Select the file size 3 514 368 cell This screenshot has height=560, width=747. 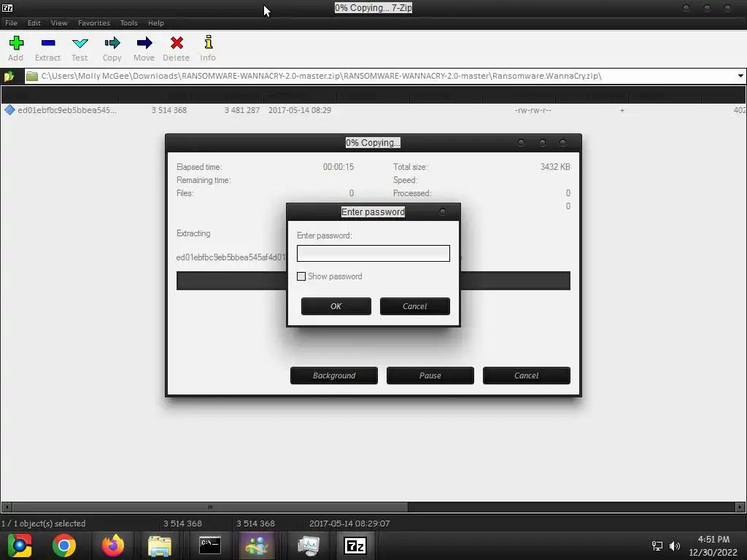pyautogui.click(x=169, y=110)
